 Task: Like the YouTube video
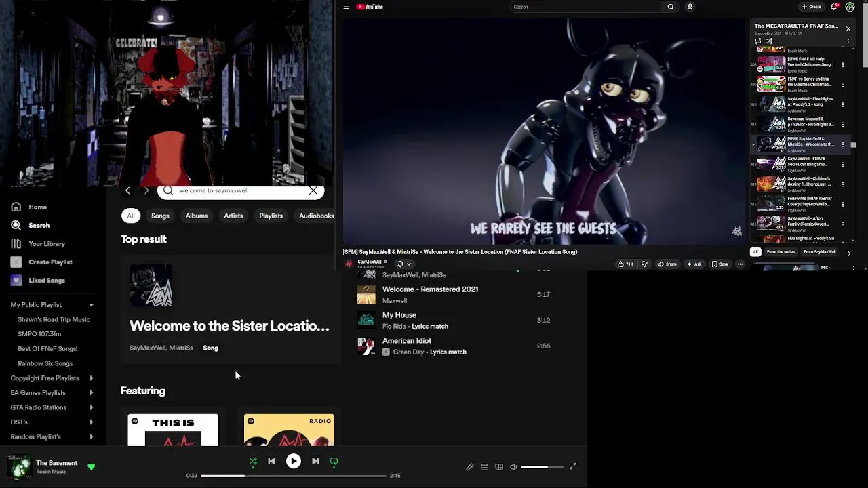pos(625,264)
